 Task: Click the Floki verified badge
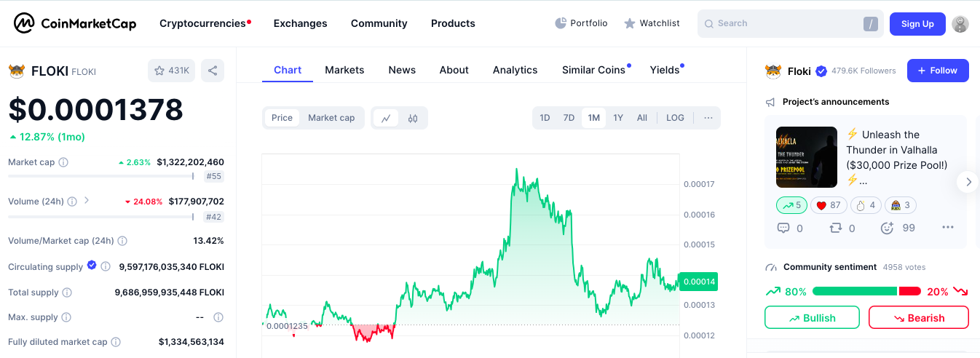pos(821,71)
